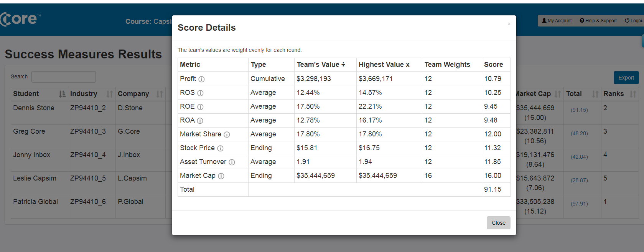Click the info icon next to Profit
Screen dimensions: 644x252
click(x=201, y=79)
